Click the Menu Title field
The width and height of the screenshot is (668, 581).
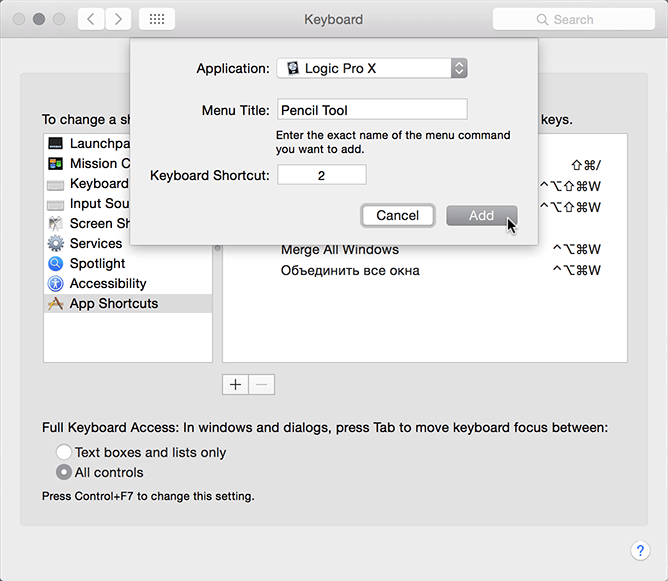pyautogui.click(x=372, y=109)
